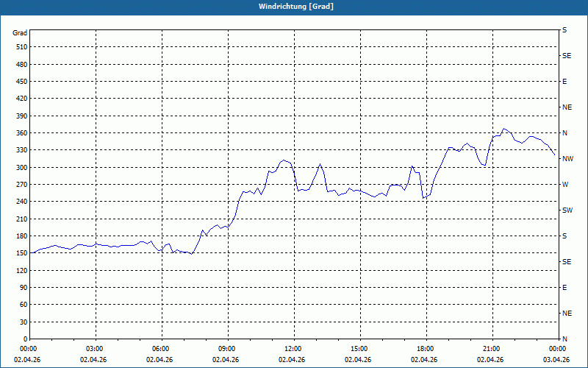Click the 210 y-axis label
The image size is (588, 368).
(22, 219)
